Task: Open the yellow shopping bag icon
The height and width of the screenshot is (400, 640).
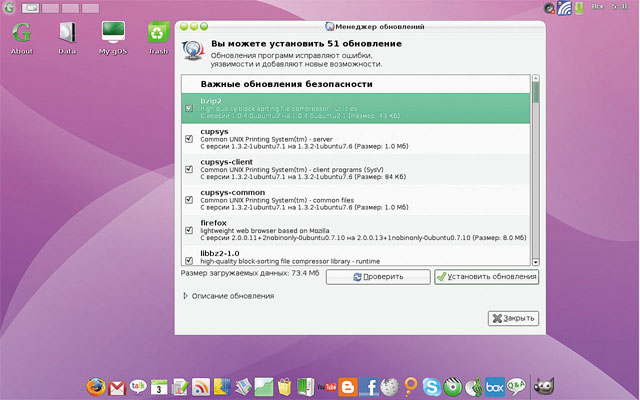Action: point(285,387)
